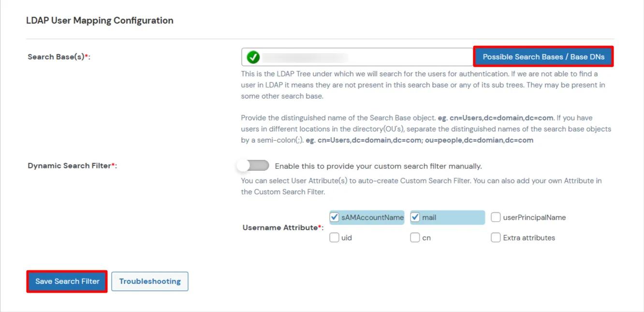Enable the Dynamic Search Filter toggle
The height and width of the screenshot is (312, 644).
click(253, 165)
